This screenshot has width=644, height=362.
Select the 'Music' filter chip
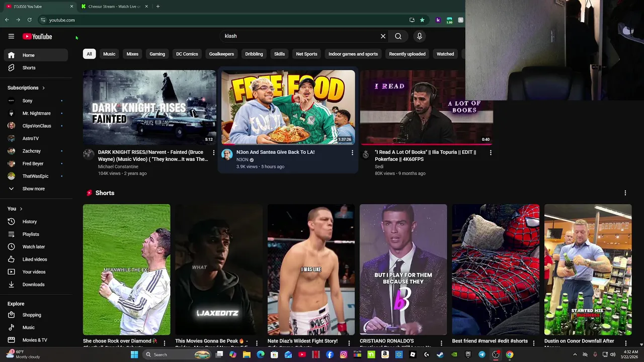tap(109, 54)
